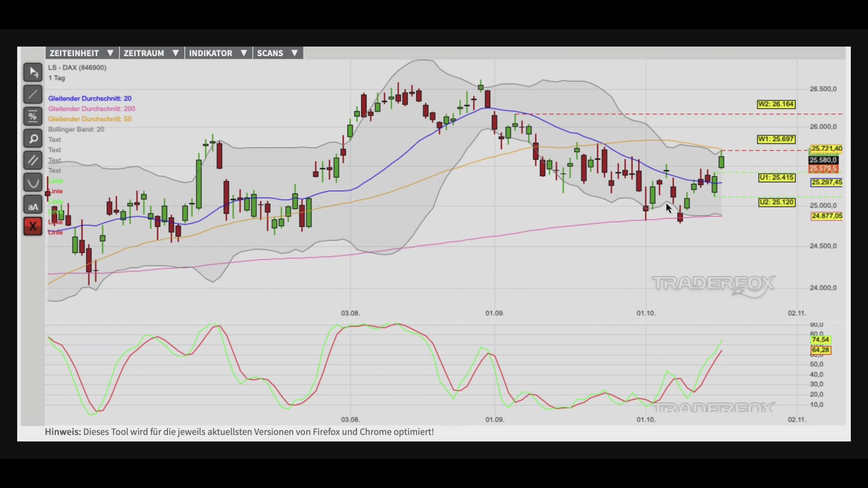Click the stochastic value 74,54 label

click(821, 339)
